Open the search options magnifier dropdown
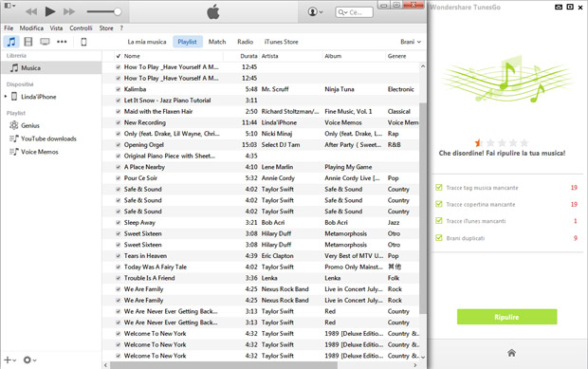 coord(342,12)
